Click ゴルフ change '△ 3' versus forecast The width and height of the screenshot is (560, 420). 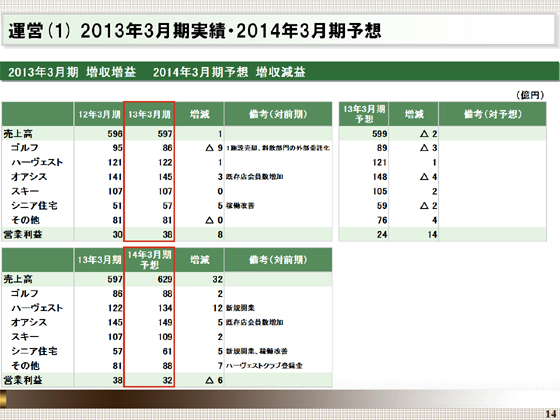click(x=429, y=148)
